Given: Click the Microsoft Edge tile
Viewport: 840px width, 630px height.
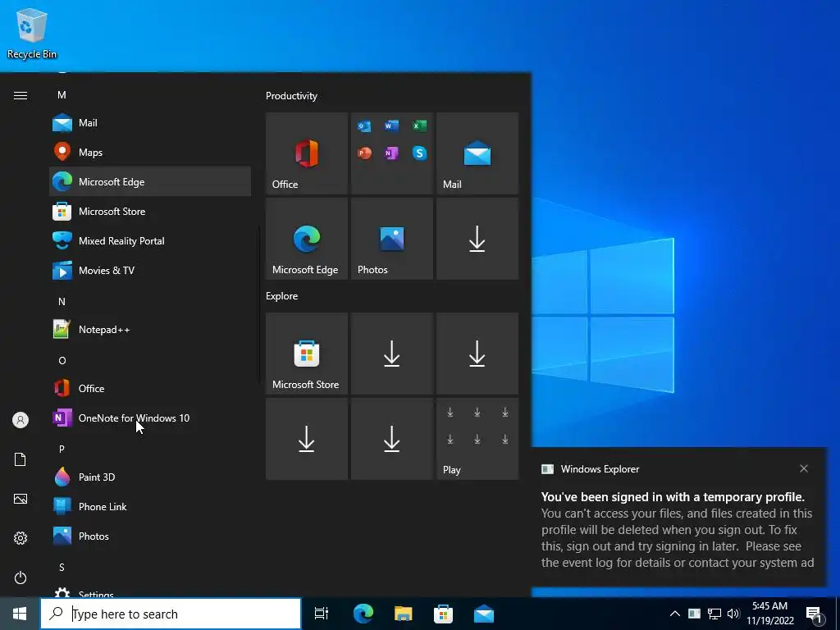Looking at the screenshot, I should (x=307, y=239).
